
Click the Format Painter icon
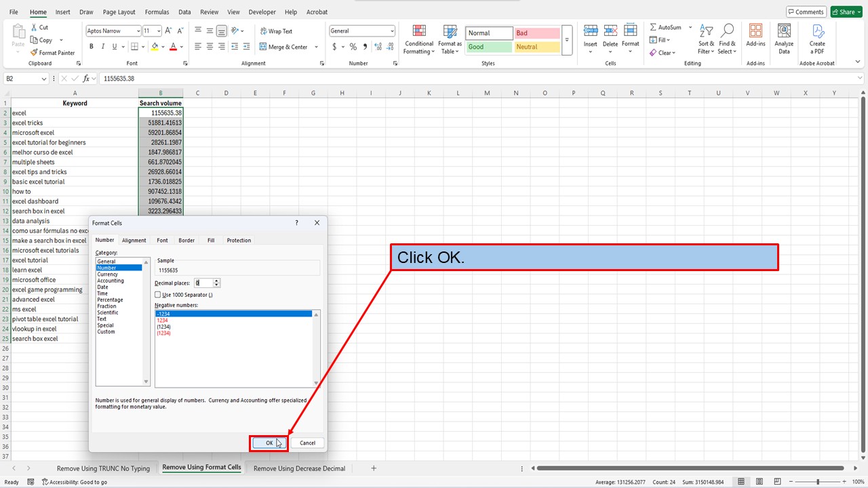point(34,53)
